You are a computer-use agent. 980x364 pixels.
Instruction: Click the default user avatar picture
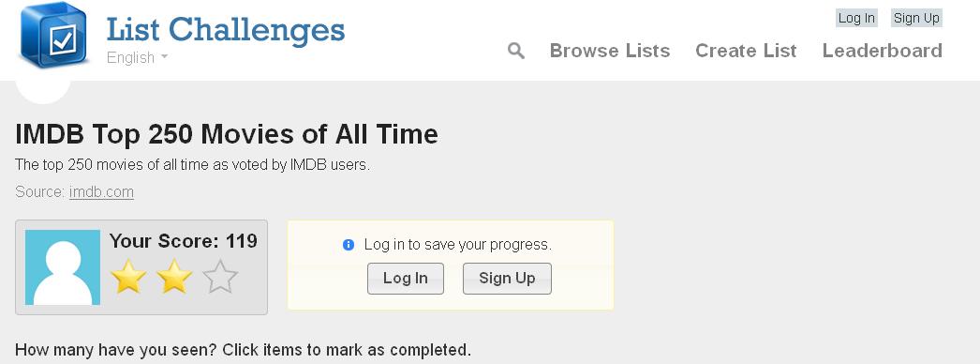click(x=63, y=267)
